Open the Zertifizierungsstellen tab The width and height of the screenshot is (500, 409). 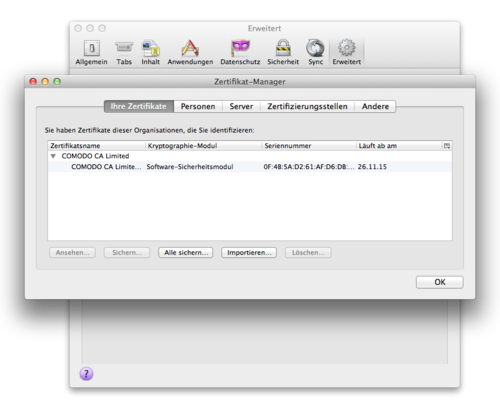[307, 106]
